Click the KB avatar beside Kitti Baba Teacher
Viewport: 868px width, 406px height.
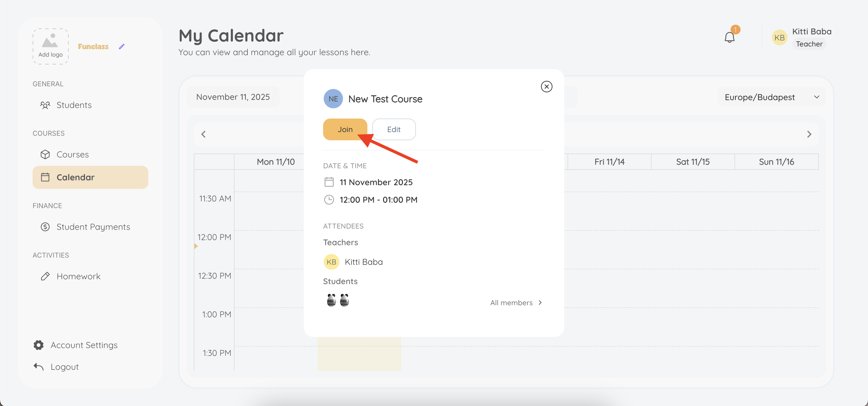coord(779,38)
